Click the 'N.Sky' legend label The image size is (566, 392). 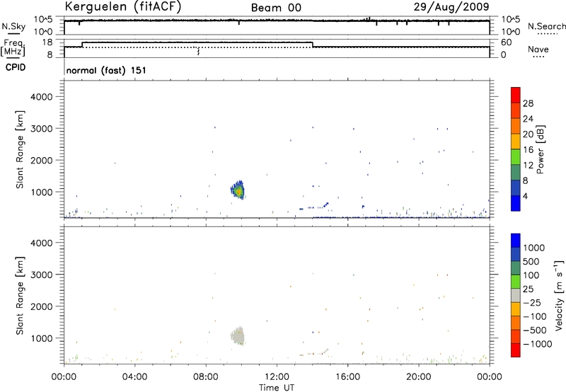pyautogui.click(x=13, y=26)
